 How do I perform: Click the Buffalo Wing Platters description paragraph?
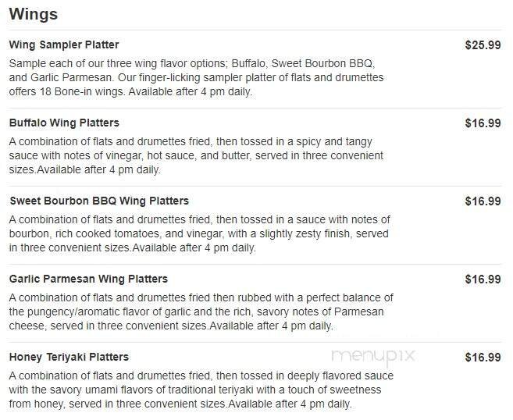[x=195, y=155]
